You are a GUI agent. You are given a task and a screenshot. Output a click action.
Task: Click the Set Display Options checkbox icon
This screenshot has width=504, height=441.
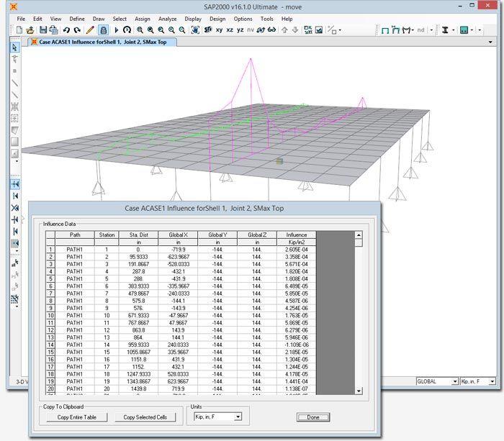(x=319, y=30)
